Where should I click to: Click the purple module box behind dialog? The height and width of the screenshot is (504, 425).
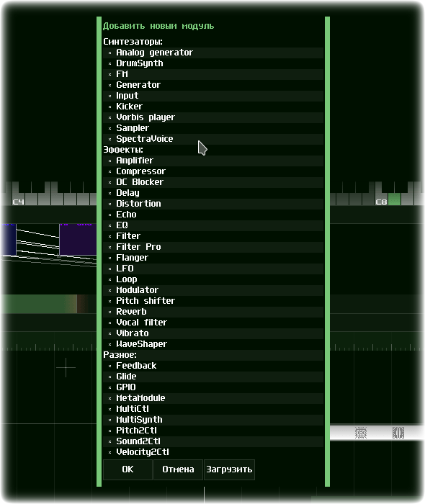78,239
